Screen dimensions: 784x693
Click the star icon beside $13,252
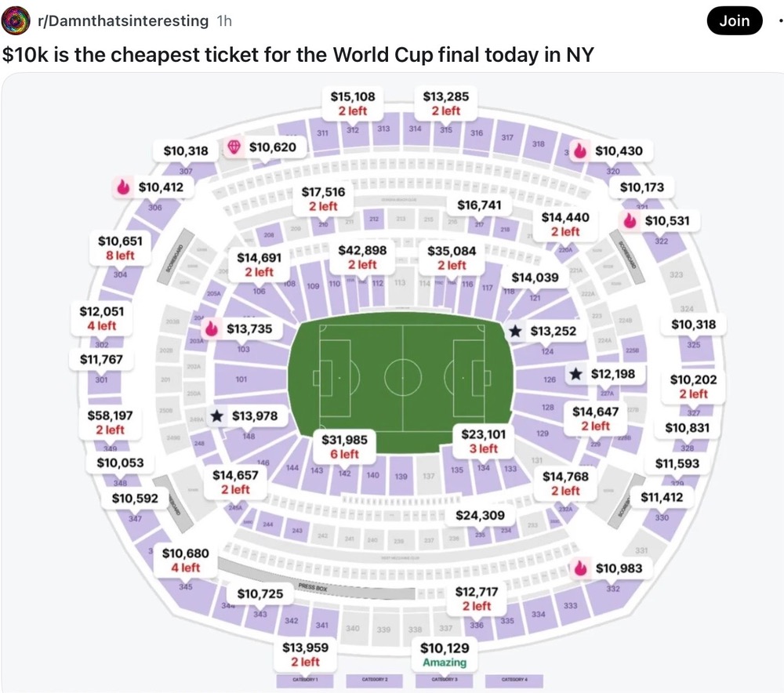[x=516, y=331]
